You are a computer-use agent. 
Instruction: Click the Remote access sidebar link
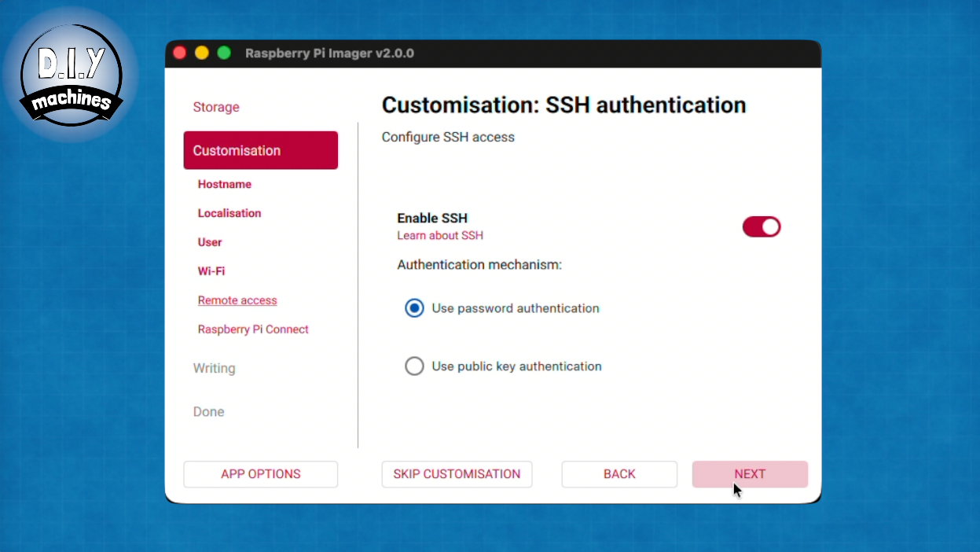pos(237,300)
